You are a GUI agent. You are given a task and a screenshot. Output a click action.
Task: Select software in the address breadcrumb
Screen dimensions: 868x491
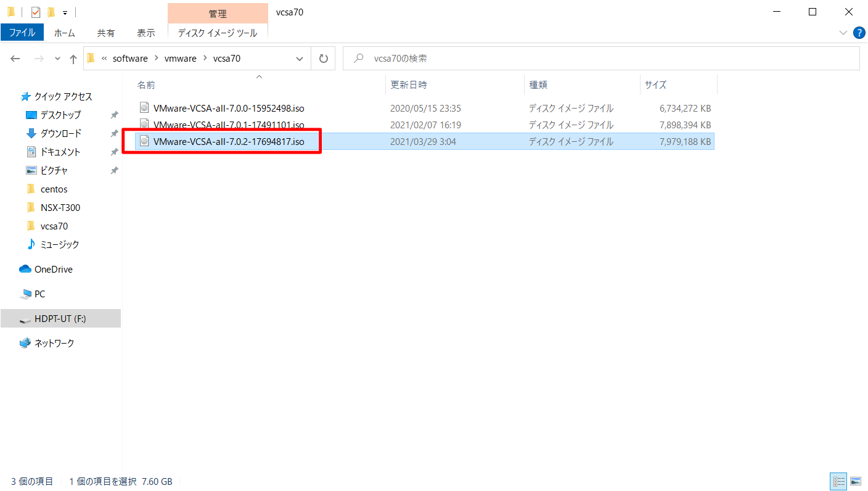pos(130,59)
